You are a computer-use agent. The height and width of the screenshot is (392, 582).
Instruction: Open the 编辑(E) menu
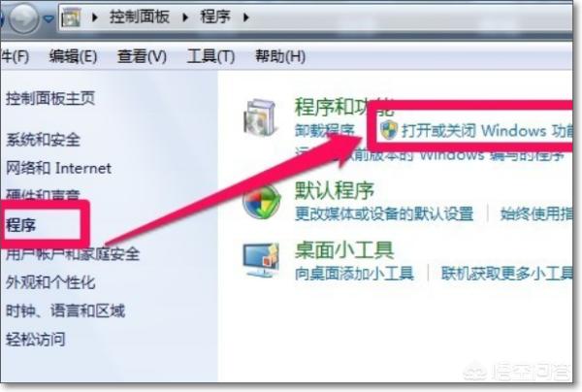73,56
